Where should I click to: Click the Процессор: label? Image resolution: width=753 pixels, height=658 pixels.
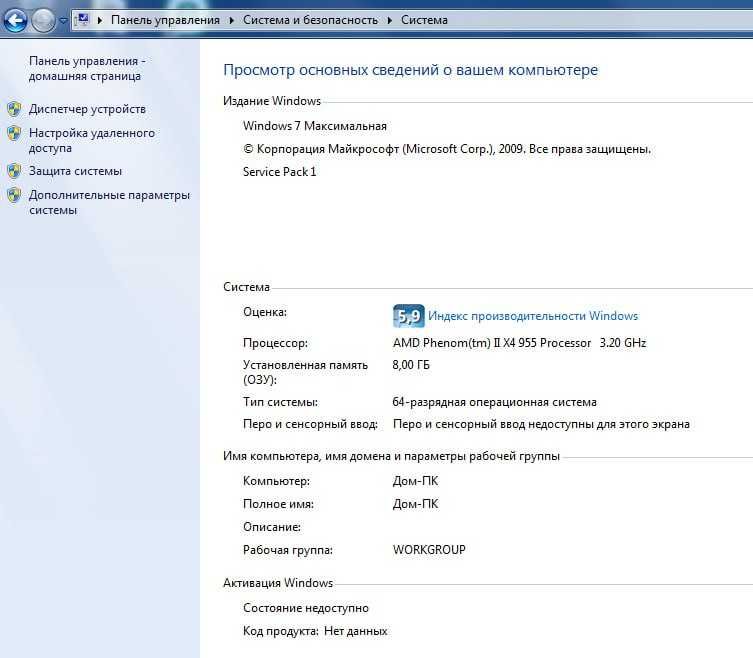pos(275,343)
